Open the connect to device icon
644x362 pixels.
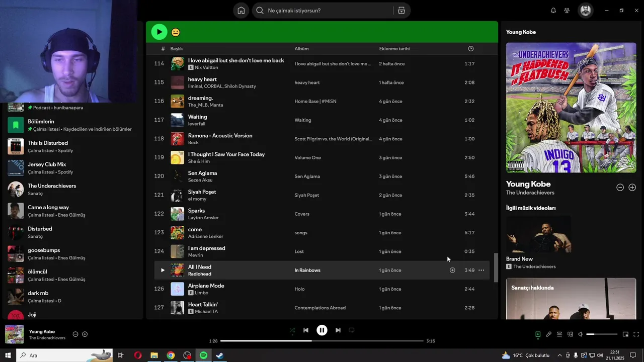coord(570,334)
